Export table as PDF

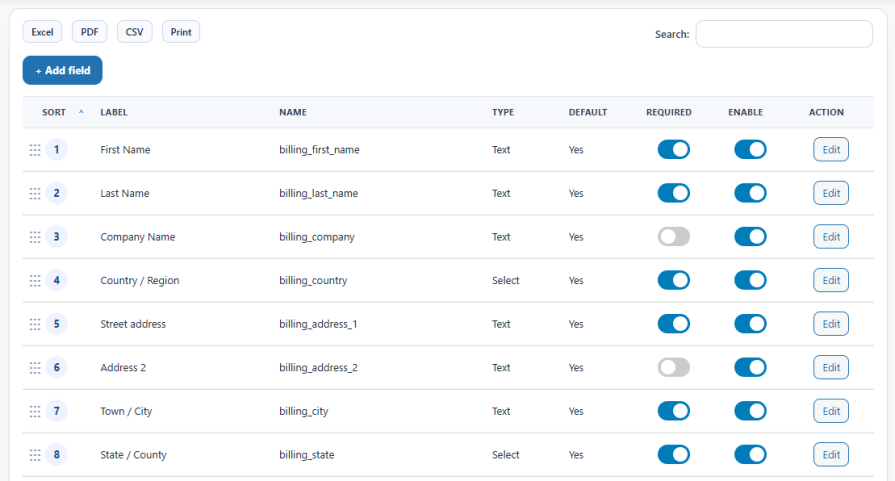click(x=89, y=32)
